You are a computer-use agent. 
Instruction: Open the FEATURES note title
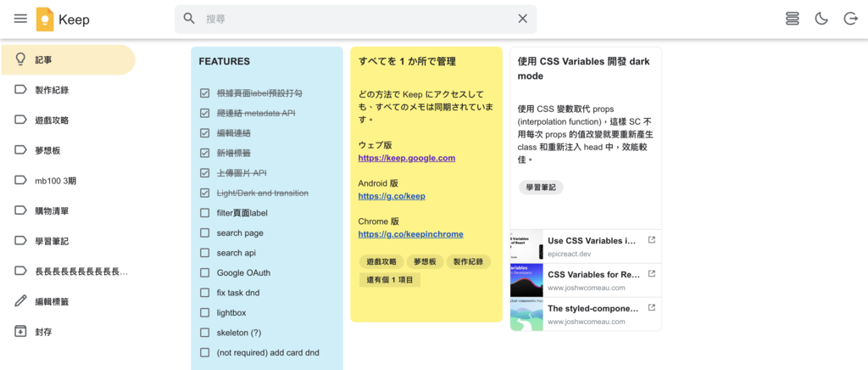coord(224,61)
